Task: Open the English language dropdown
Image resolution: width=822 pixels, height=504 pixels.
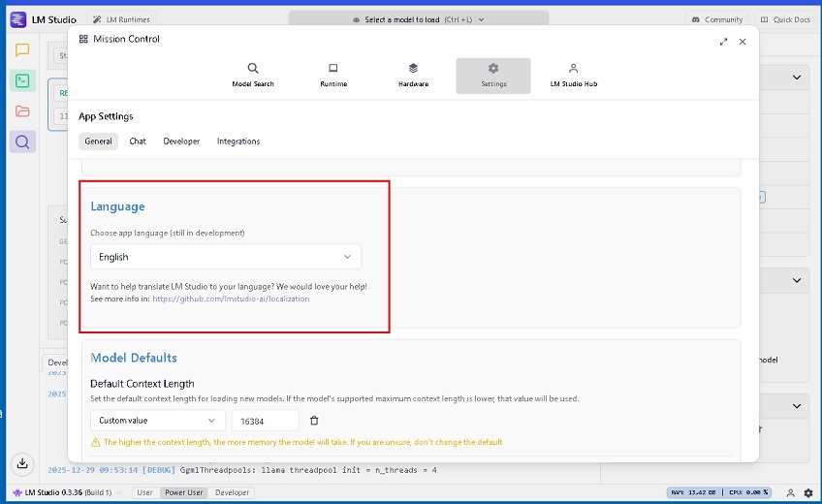Action: pyautogui.click(x=225, y=257)
